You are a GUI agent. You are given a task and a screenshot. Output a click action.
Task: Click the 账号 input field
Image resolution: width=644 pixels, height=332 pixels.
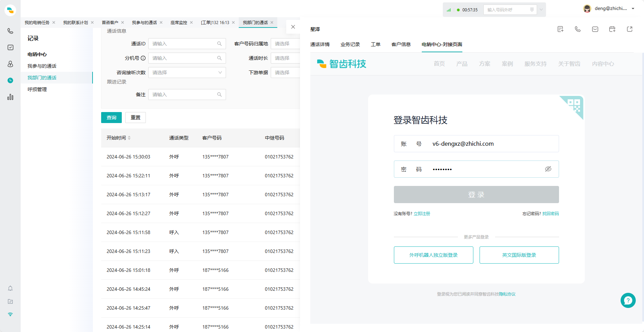tap(476, 144)
